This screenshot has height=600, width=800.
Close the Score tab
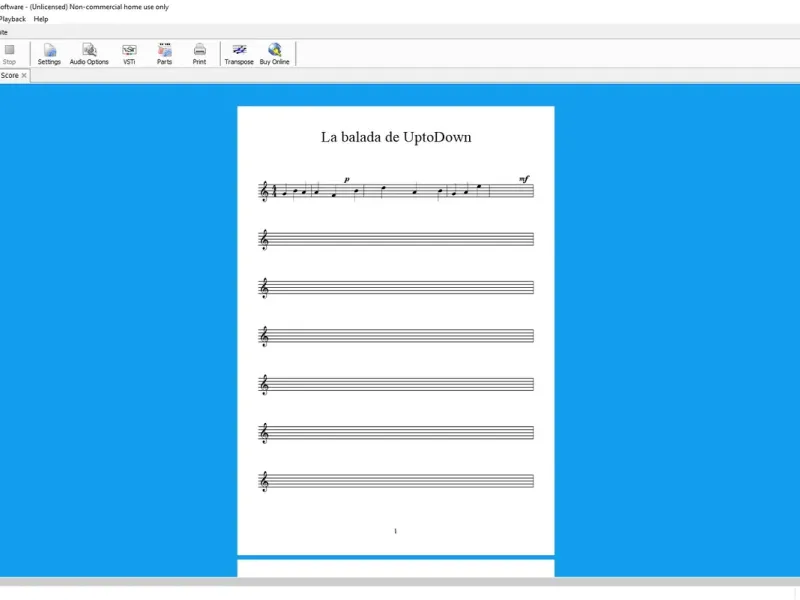[24, 76]
